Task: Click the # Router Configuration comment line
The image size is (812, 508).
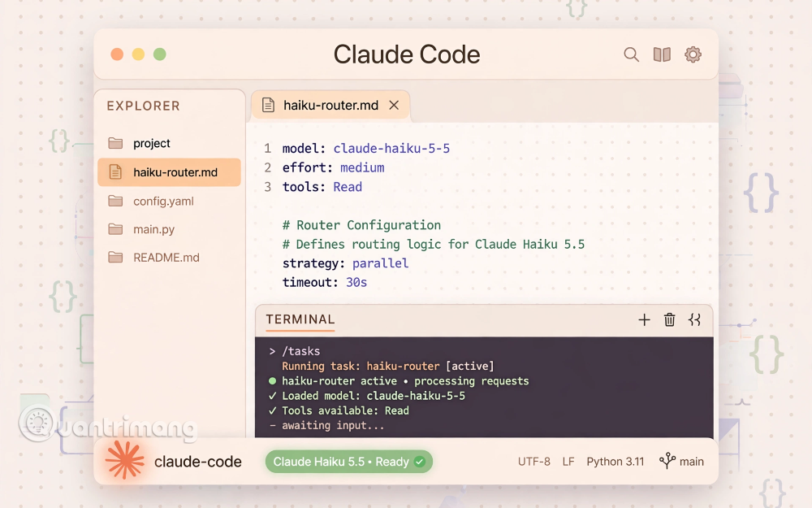Action: tap(361, 225)
